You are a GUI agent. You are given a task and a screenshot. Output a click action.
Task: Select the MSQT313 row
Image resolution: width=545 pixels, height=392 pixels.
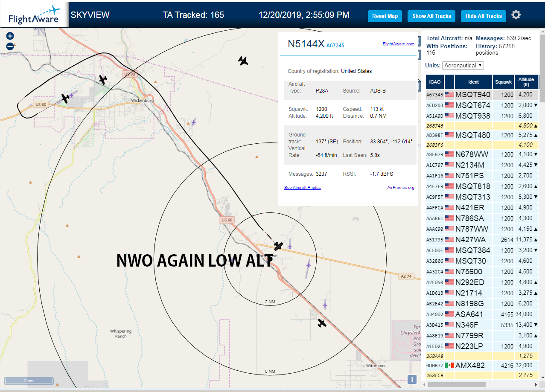point(482,197)
